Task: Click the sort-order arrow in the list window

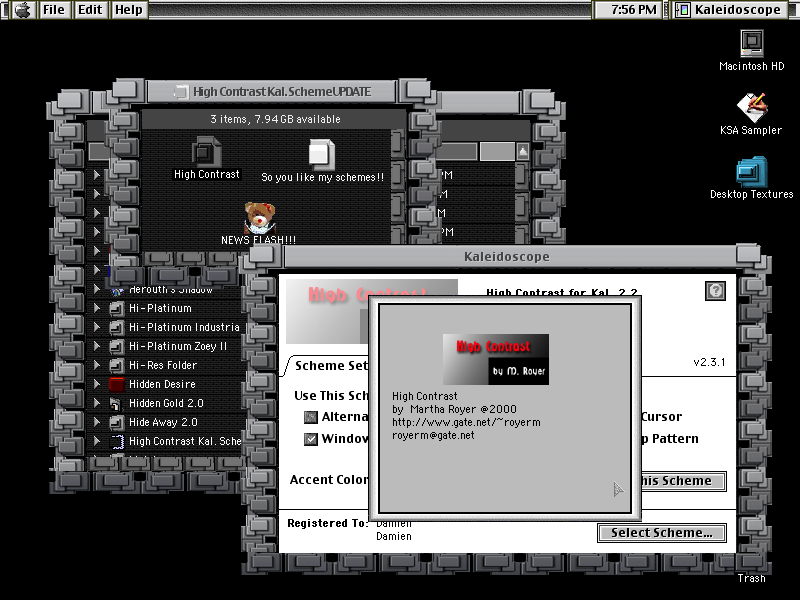Action: (523, 152)
